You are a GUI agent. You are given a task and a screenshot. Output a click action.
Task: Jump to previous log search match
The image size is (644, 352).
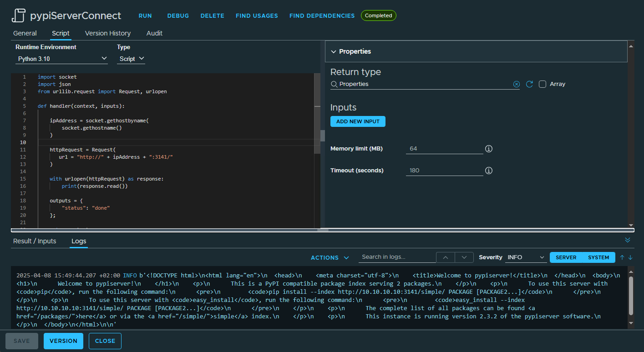tap(446, 257)
